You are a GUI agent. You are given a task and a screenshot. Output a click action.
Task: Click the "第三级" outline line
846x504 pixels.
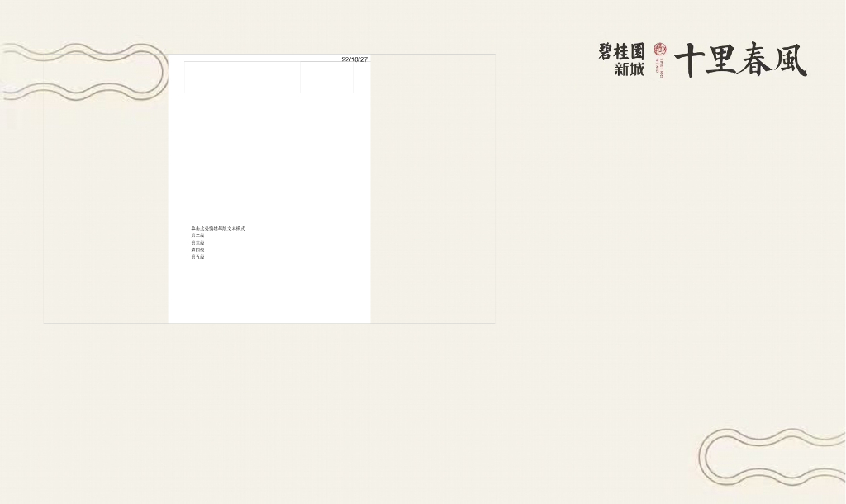197,243
